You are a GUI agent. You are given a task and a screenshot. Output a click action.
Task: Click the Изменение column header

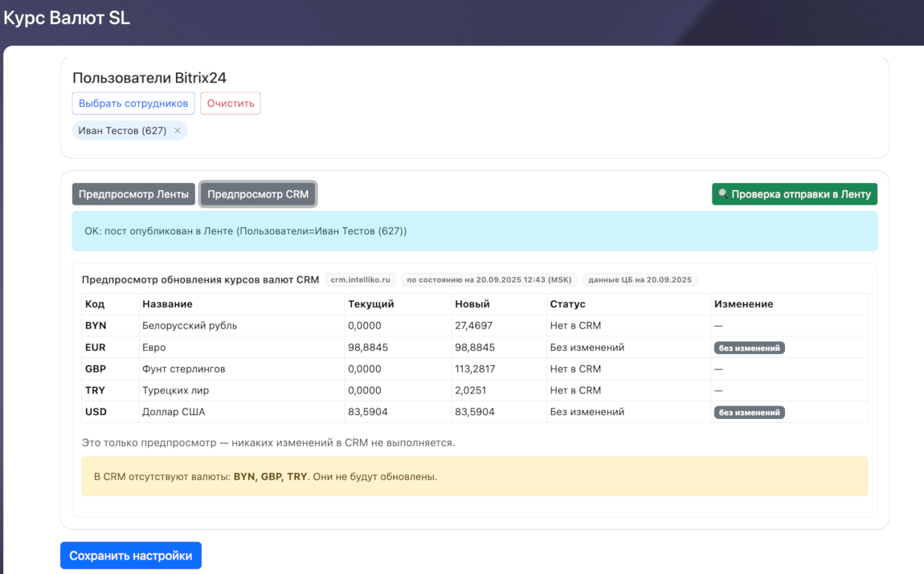(x=743, y=304)
